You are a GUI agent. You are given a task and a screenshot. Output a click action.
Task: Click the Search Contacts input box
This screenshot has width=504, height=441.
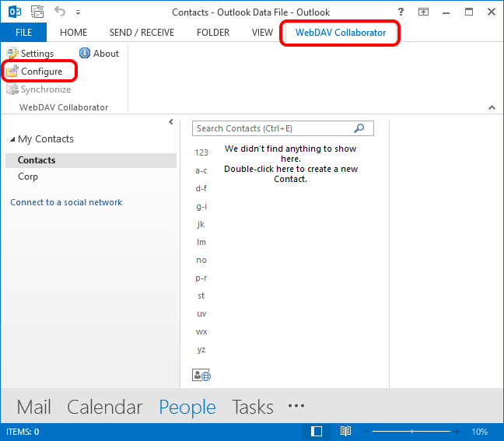pyautogui.click(x=283, y=128)
